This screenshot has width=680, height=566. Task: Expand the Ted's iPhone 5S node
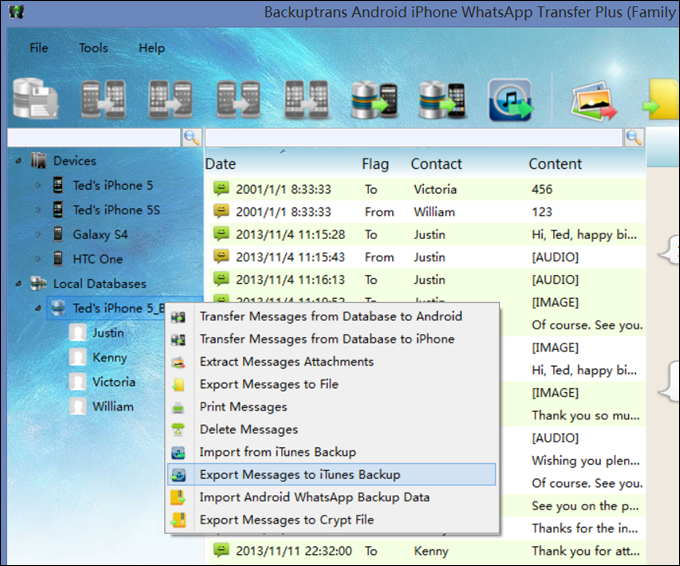point(38,210)
